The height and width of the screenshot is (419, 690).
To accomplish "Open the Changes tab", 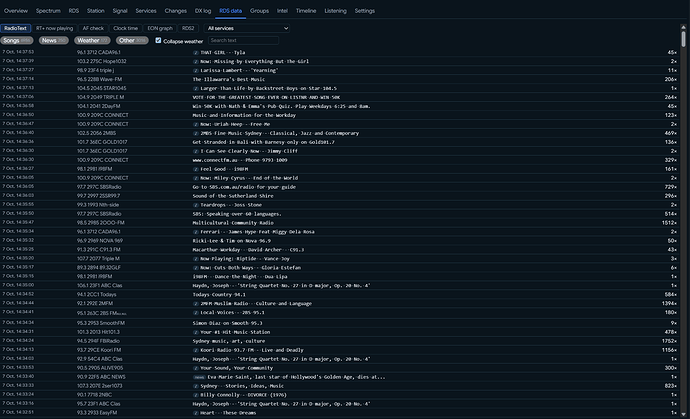I will pos(176,11).
